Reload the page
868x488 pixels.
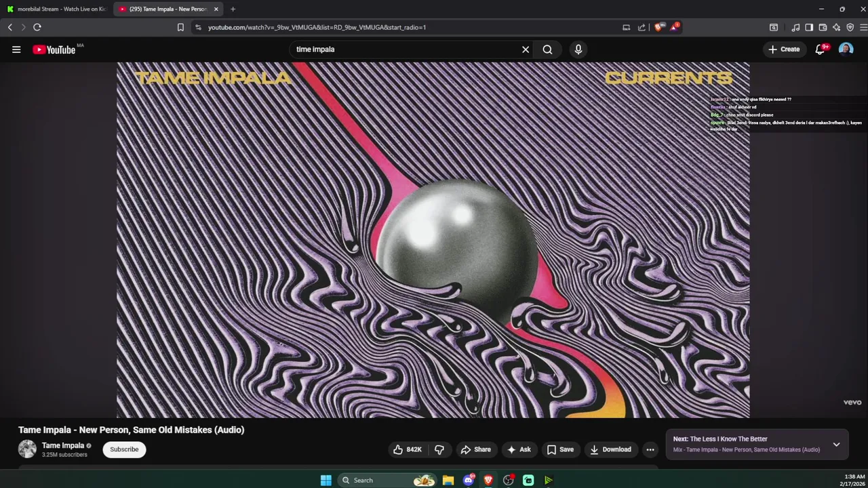click(x=37, y=27)
